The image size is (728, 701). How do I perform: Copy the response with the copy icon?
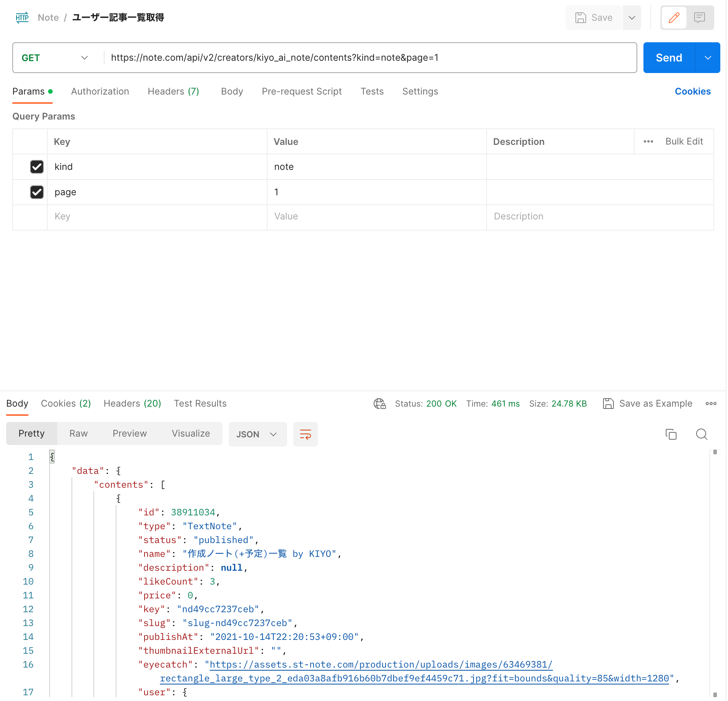[671, 434]
